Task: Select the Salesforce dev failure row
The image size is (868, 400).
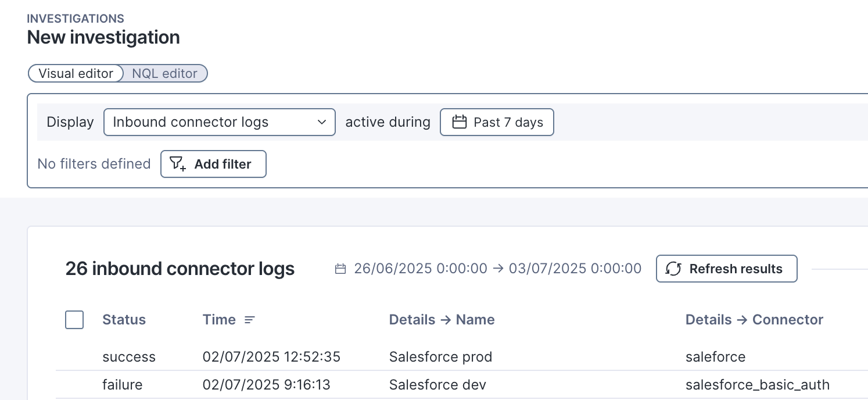Action: click(437, 384)
